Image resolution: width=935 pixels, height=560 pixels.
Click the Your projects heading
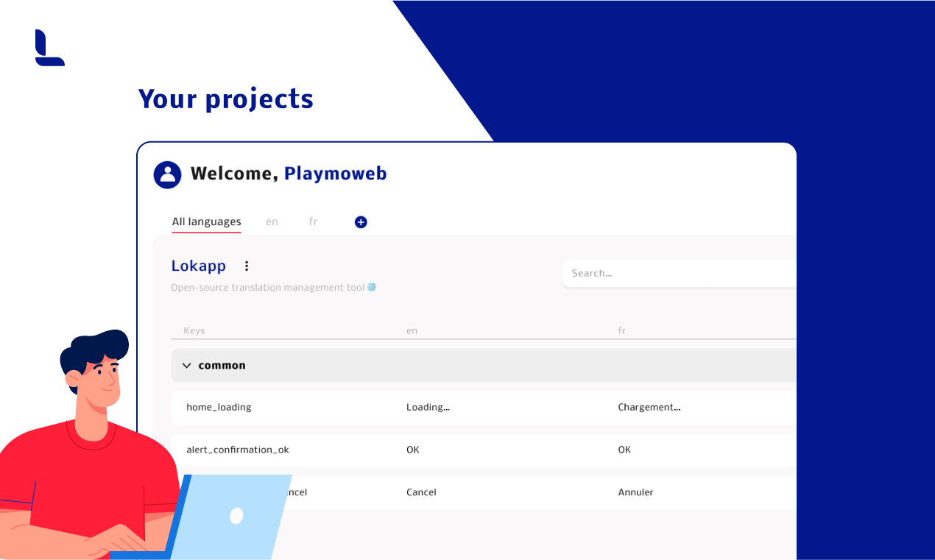click(x=225, y=99)
